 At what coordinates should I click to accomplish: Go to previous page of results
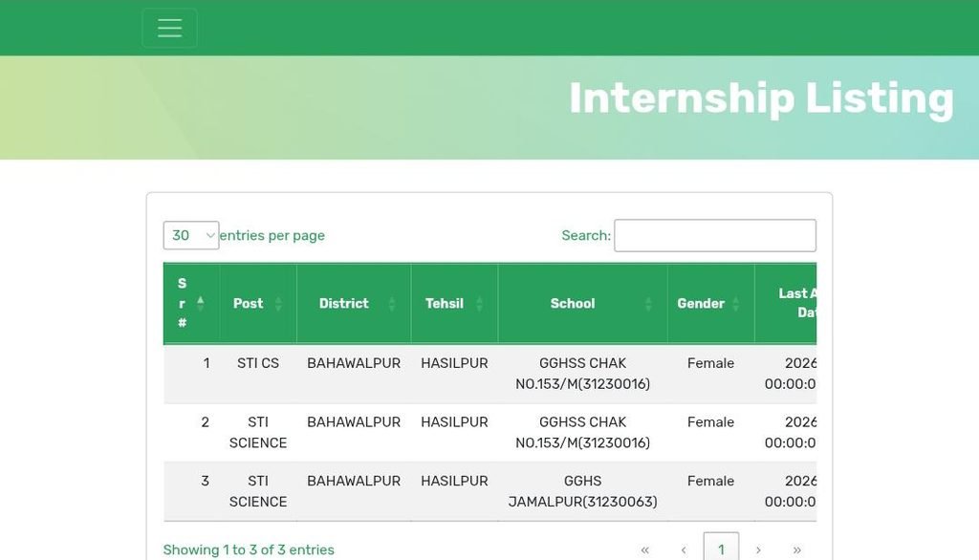point(684,550)
